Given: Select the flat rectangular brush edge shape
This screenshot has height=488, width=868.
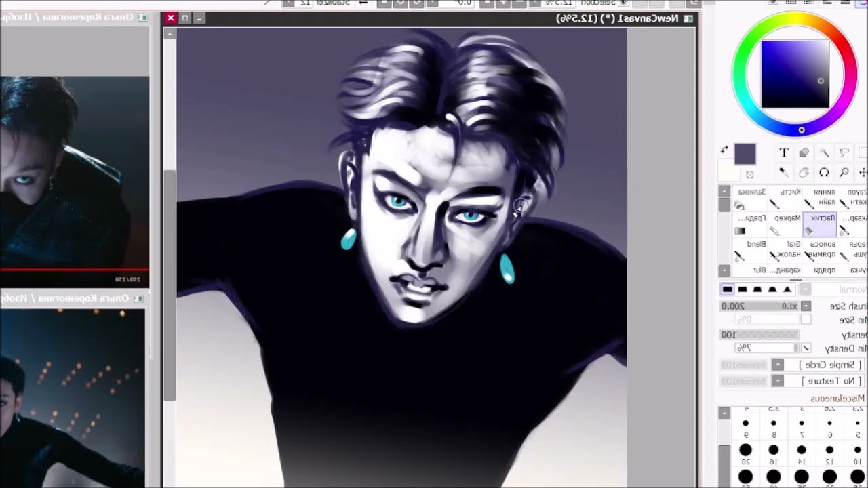Looking at the screenshot, I should tap(728, 289).
